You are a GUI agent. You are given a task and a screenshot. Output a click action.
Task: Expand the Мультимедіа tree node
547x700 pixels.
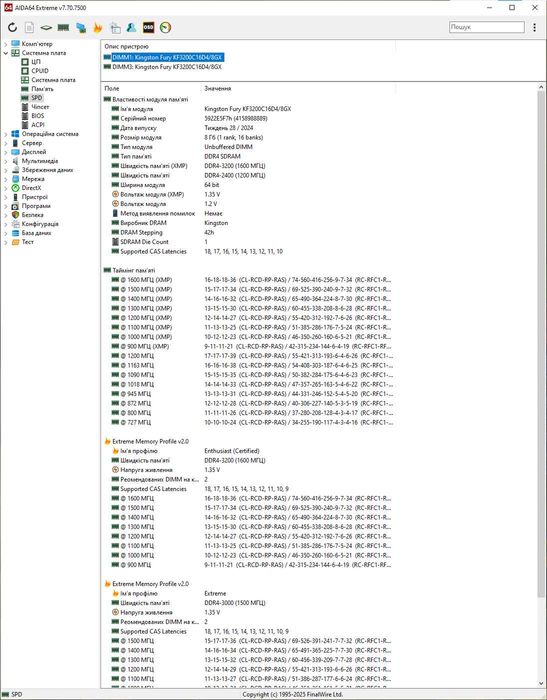pyautogui.click(x=6, y=161)
